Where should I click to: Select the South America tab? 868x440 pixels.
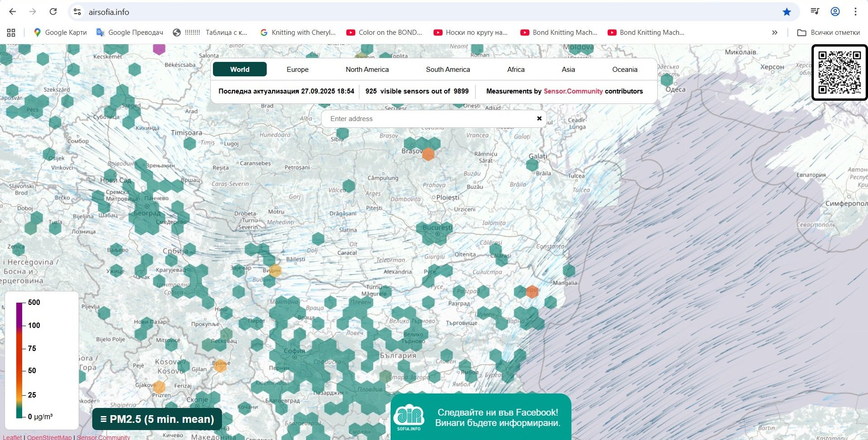click(448, 69)
